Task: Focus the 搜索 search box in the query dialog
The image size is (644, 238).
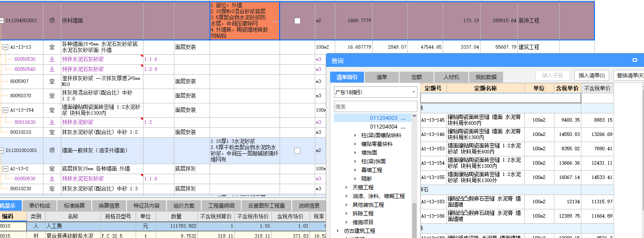Action: click(376, 106)
